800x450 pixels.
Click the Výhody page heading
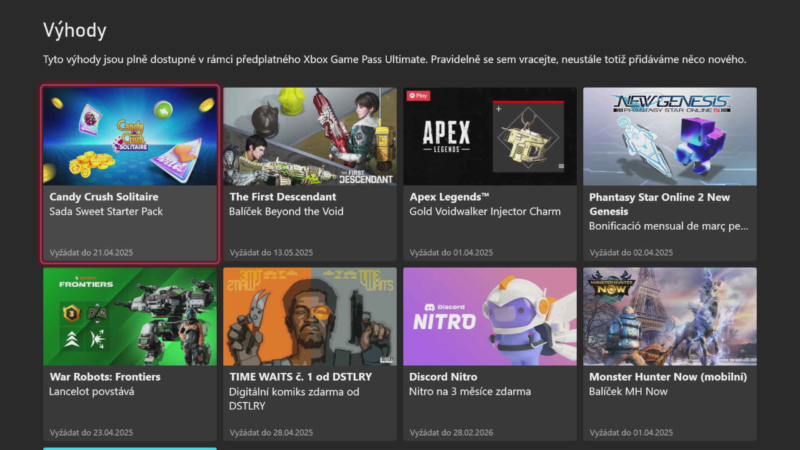coord(75,31)
